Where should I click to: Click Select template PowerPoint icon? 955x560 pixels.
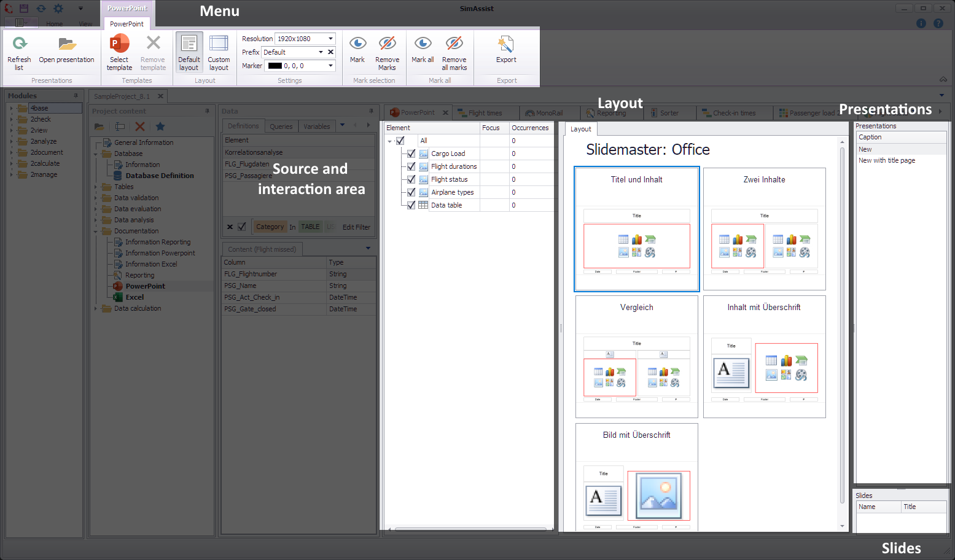click(119, 44)
